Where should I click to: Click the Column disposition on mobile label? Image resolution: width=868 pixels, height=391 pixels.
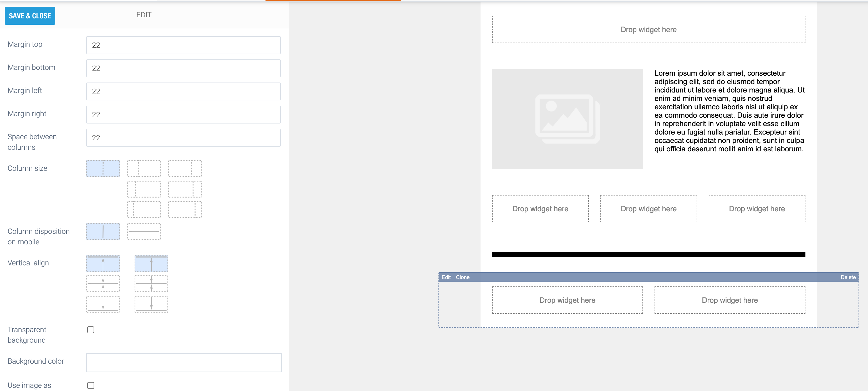pyautogui.click(x=39, y=236)
